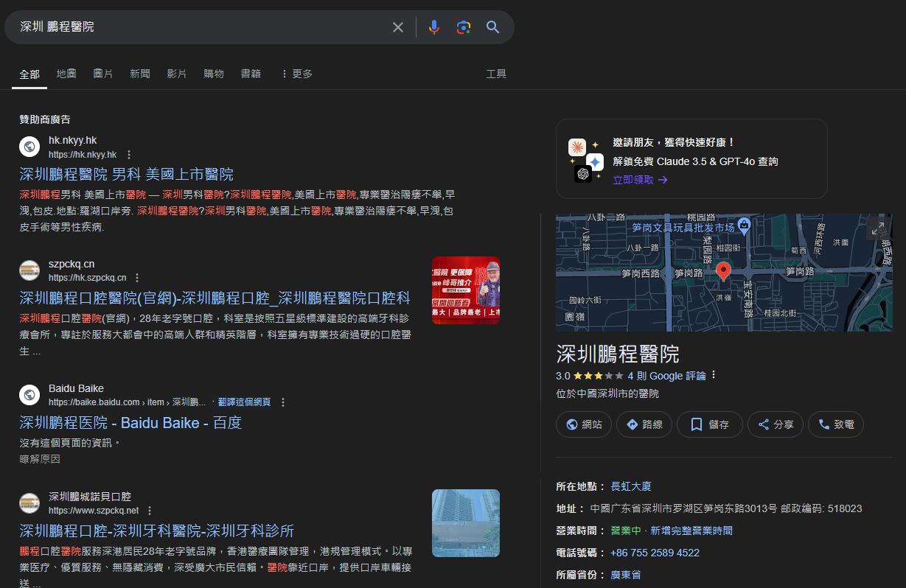Switch to the 購物 tab

pos(214,74)
